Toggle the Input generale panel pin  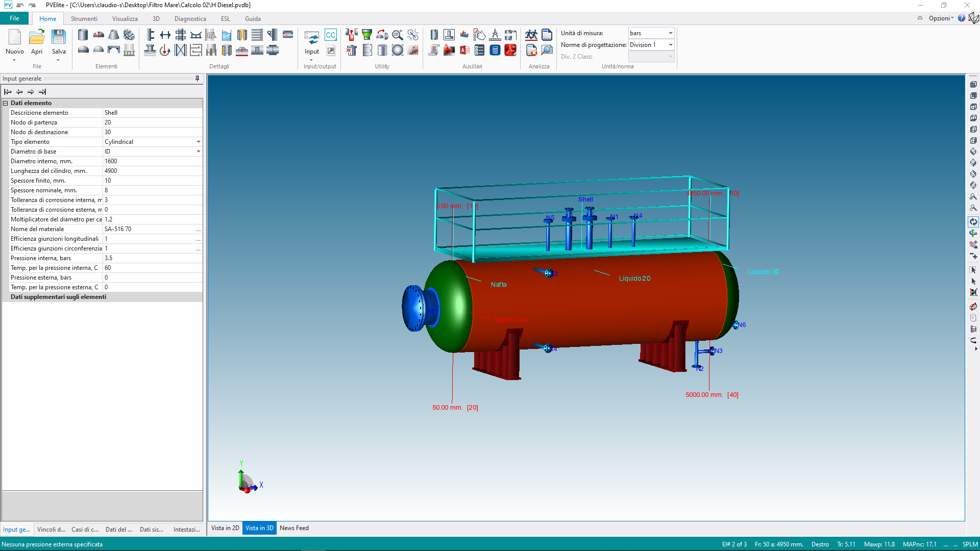coord(198,79)
